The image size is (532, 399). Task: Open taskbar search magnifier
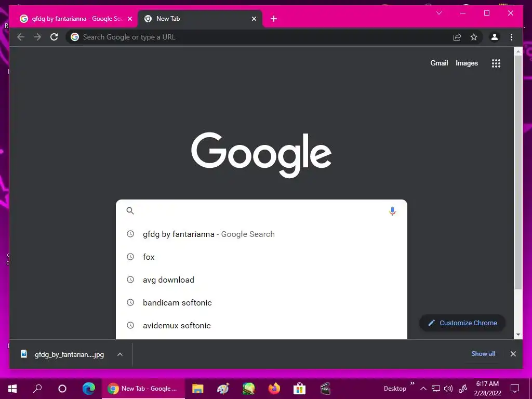pos(37,389)
